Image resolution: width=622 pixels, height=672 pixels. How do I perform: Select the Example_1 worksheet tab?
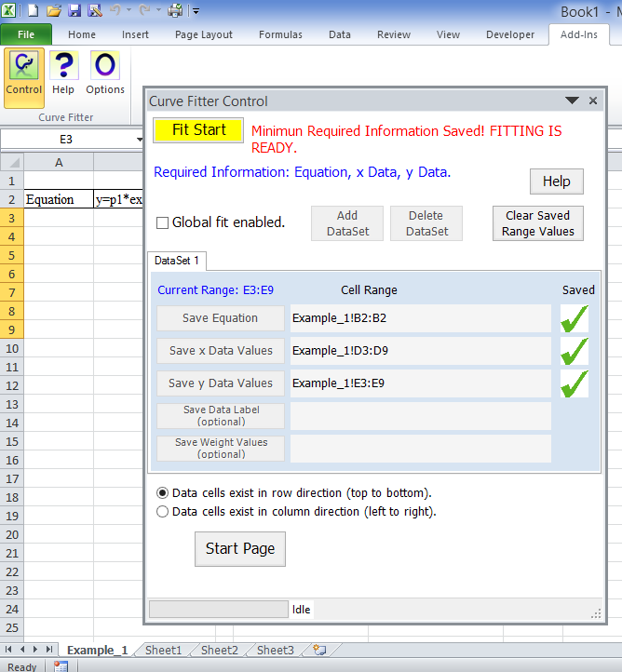[98, 651]
